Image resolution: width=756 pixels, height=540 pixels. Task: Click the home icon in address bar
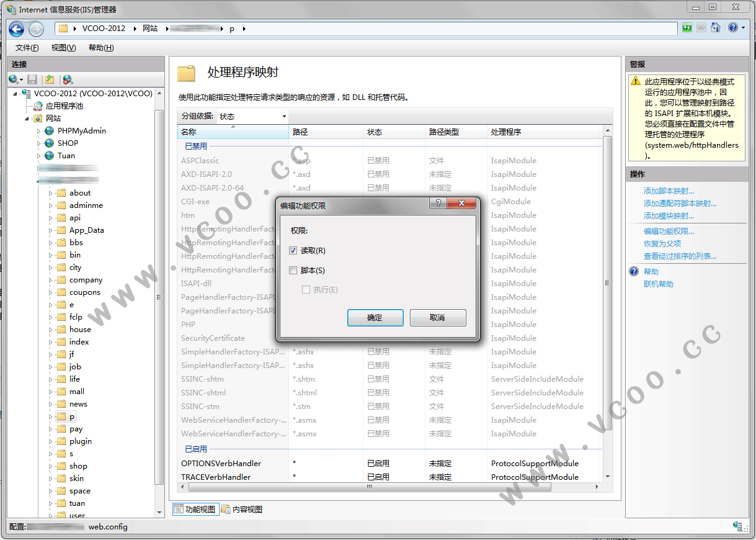point(716,28)
